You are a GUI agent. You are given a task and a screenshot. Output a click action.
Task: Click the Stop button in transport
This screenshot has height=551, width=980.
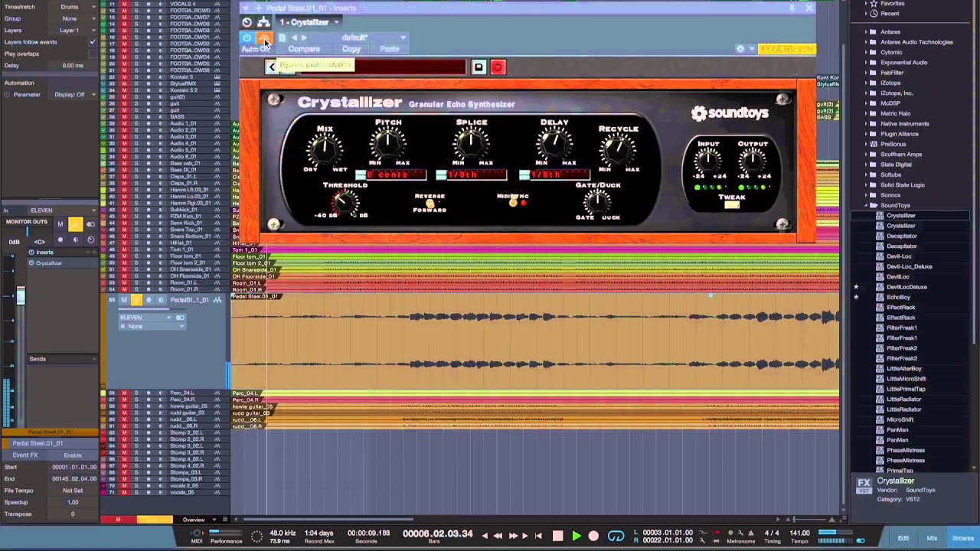click(557, 536)
